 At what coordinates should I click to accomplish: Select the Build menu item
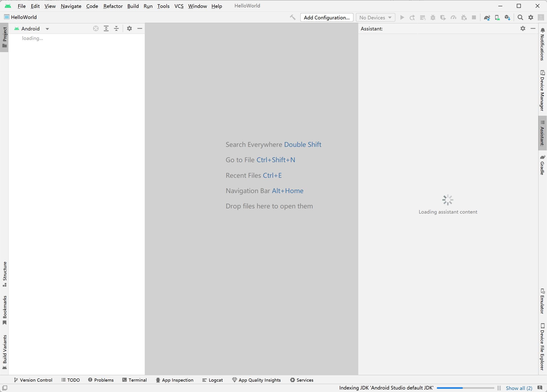point(132,5)
